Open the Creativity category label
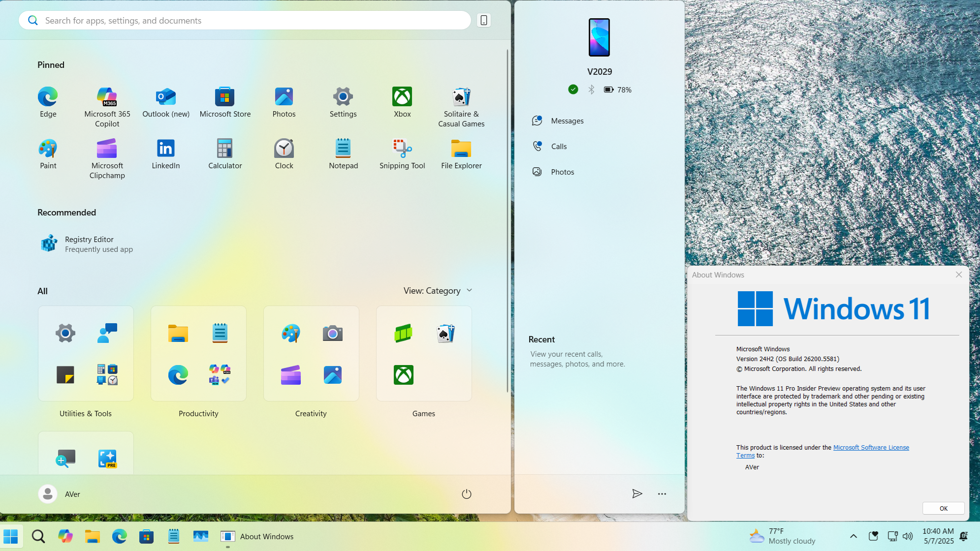The image size is (980, 551). click(311, 414)
